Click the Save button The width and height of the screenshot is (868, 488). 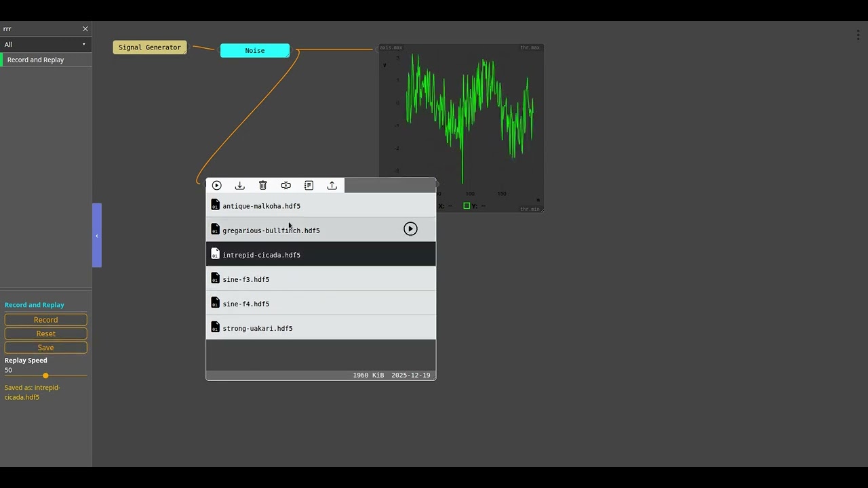(46, 348)
